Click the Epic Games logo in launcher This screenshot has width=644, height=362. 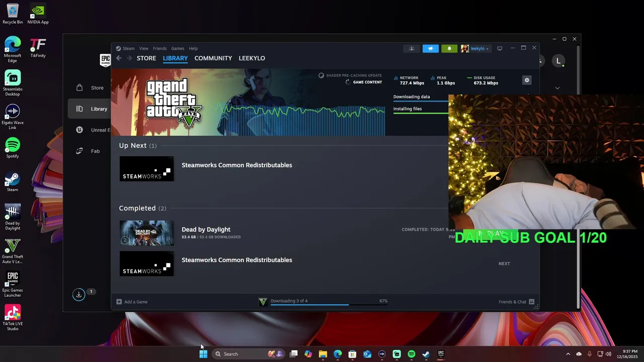pos(105,60)
